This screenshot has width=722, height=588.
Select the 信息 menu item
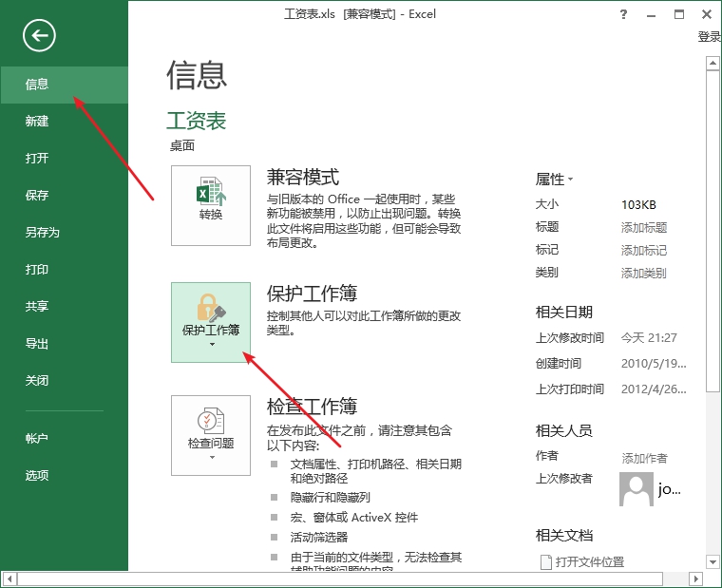tap(64, 85)
